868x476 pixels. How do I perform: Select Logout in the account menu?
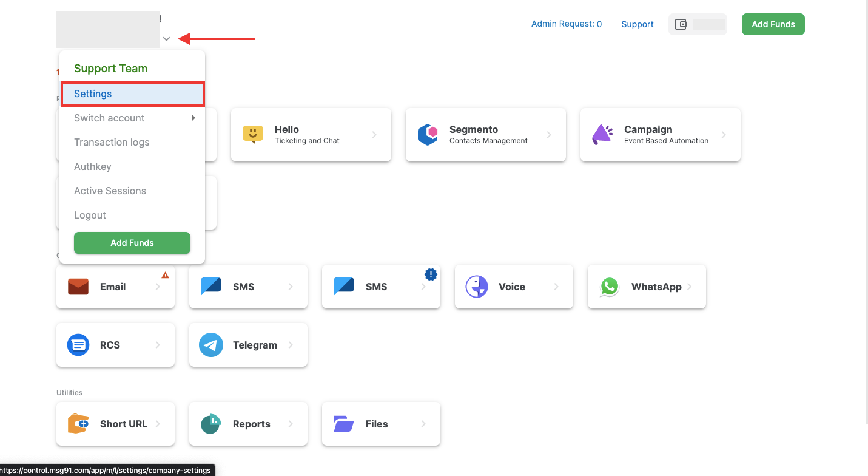click(x=132, y=215)
